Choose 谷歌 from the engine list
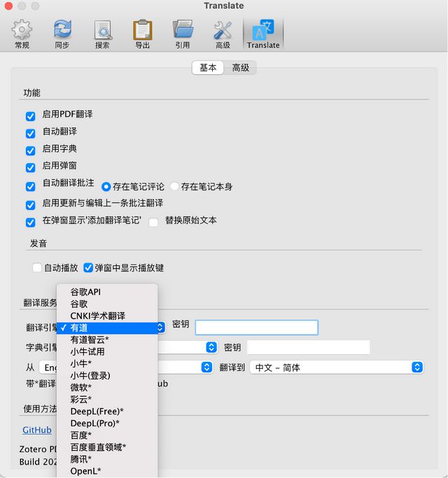This screenshot has height=478, width=448. pyautogui.click(x=107, y=304)
